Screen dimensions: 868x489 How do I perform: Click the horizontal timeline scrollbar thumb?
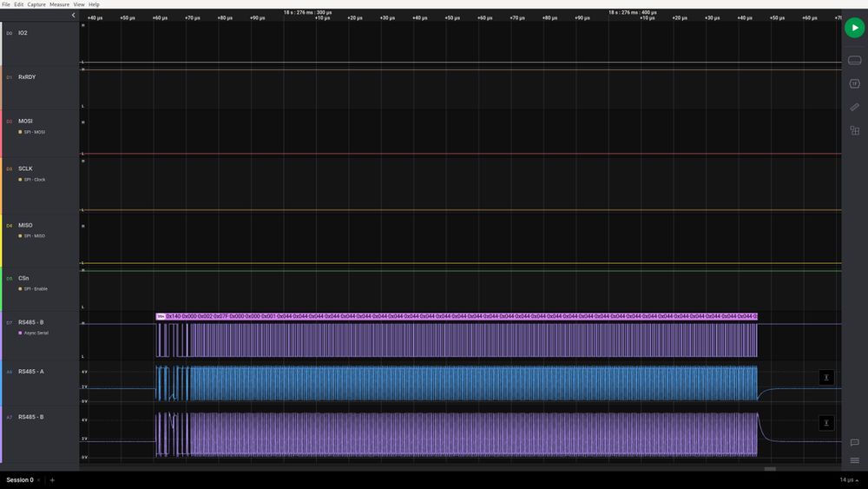pos(769,469)
